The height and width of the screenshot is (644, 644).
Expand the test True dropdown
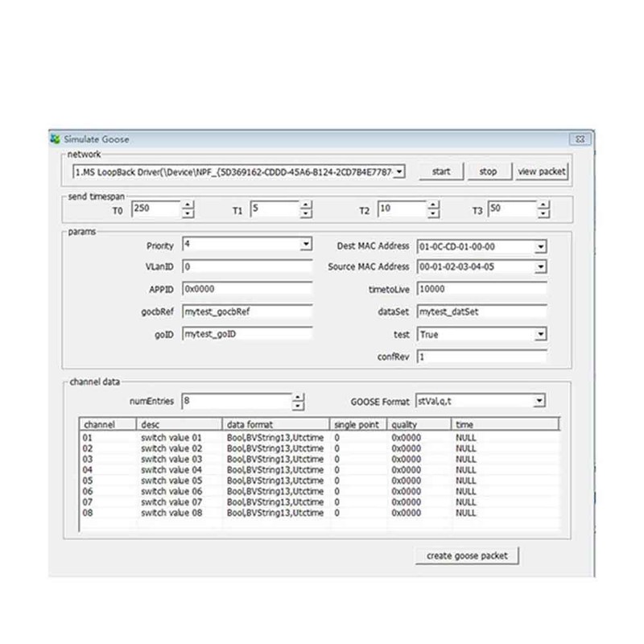click(540, 334)
